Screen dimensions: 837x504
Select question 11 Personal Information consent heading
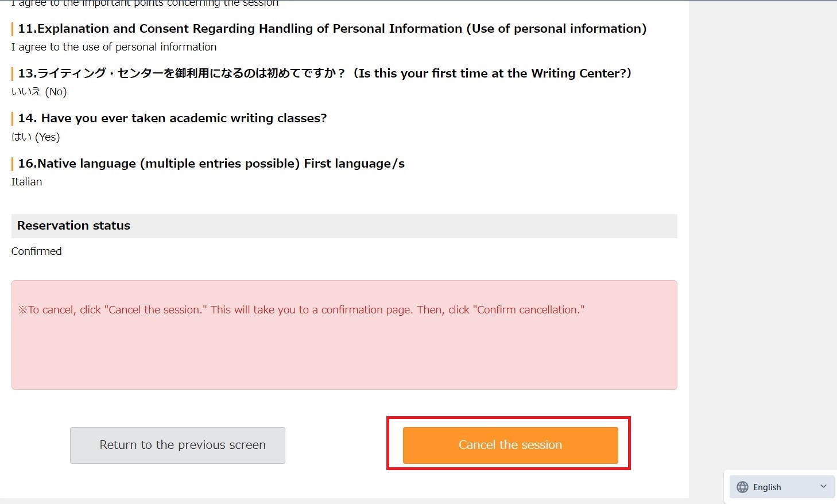332,29
